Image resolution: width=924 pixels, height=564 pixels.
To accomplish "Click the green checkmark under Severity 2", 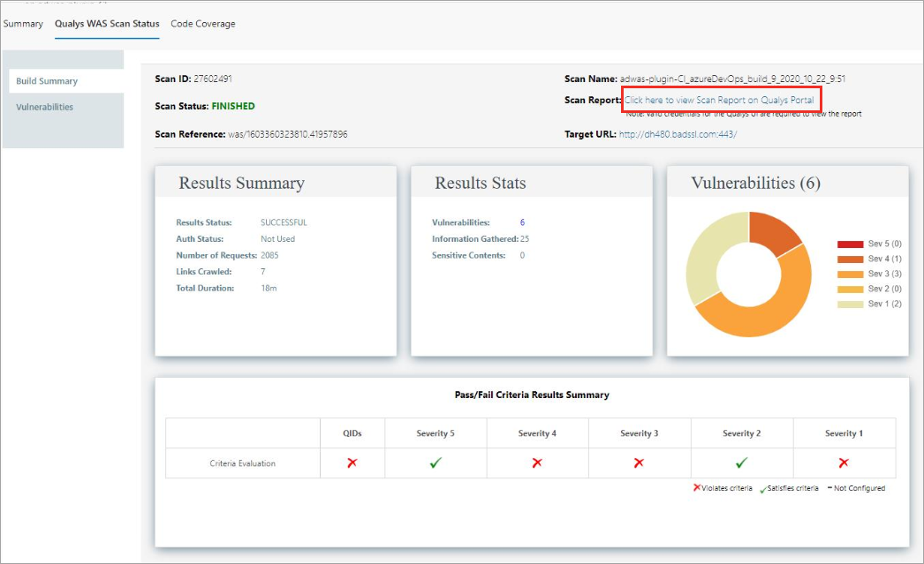I will (741, 462).
